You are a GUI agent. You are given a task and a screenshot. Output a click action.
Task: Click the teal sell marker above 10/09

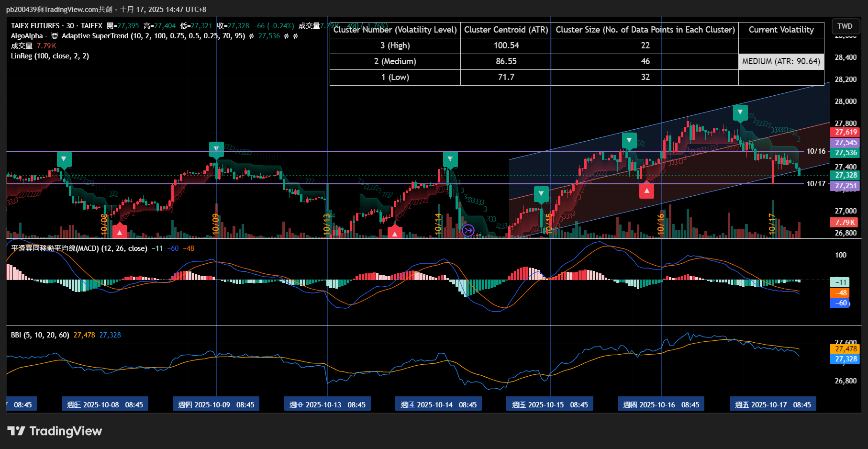pyautogui.click(x=216, y=149)
